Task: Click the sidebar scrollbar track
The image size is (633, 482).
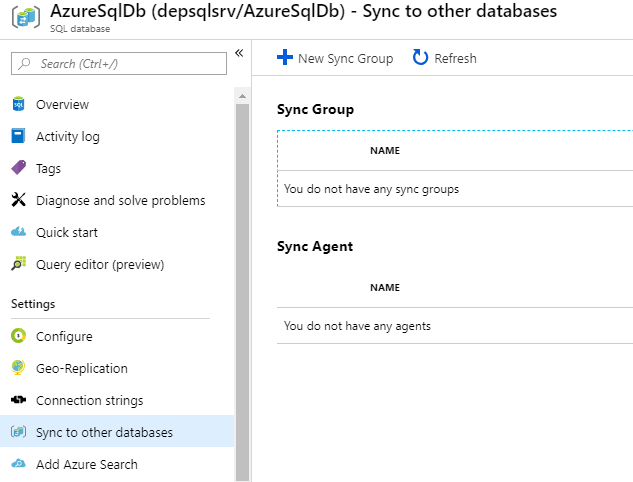Action: click(x=242, y=292)
